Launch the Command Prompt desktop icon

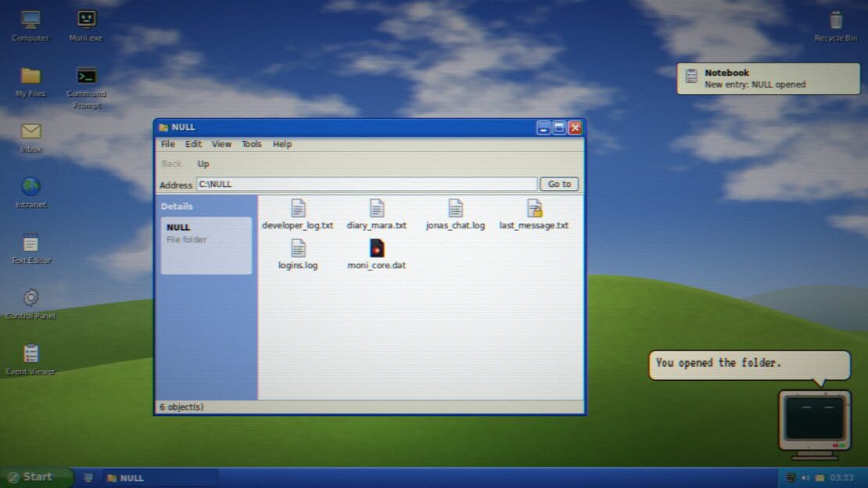point(86,88)
